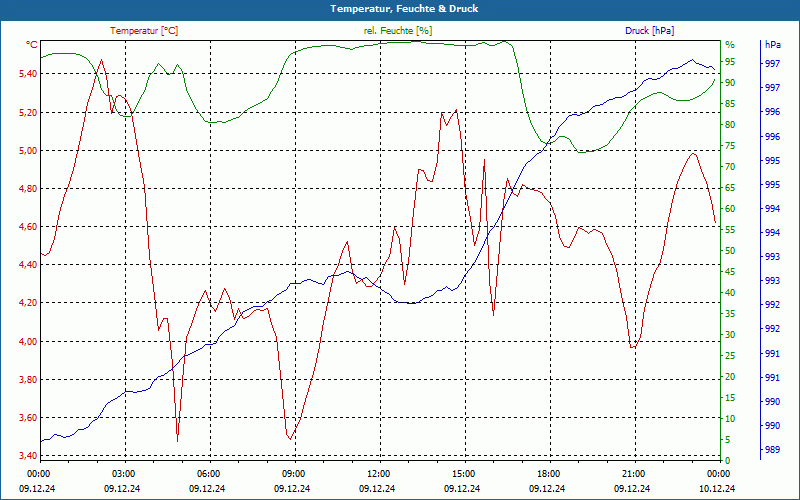This screenshot has width=800, height=500.
Task: Click the '25' humidity axis value
Action: tap(730, 356)
